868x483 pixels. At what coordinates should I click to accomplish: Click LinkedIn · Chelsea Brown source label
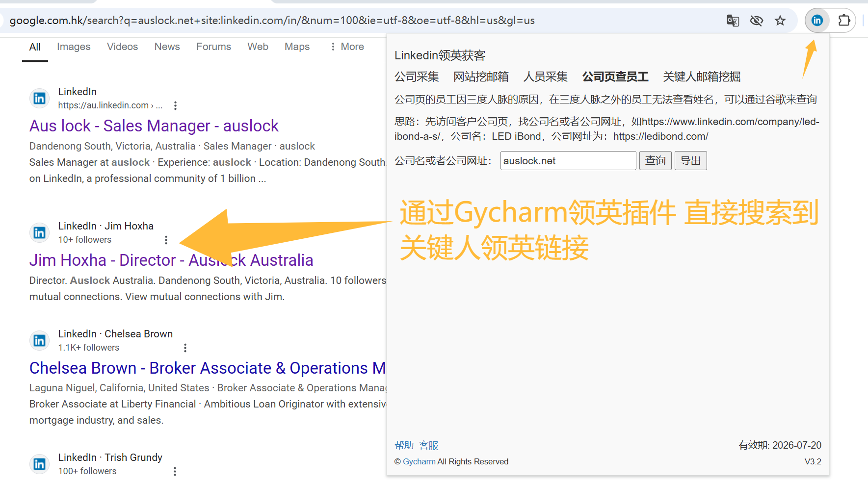[x=116, y=334]
